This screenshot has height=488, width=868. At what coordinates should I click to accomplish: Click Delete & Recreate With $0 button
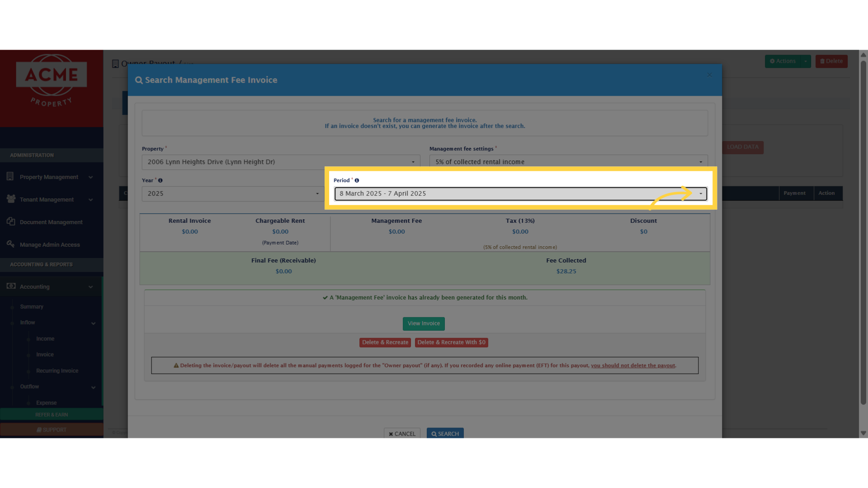[x=451, y=343]
